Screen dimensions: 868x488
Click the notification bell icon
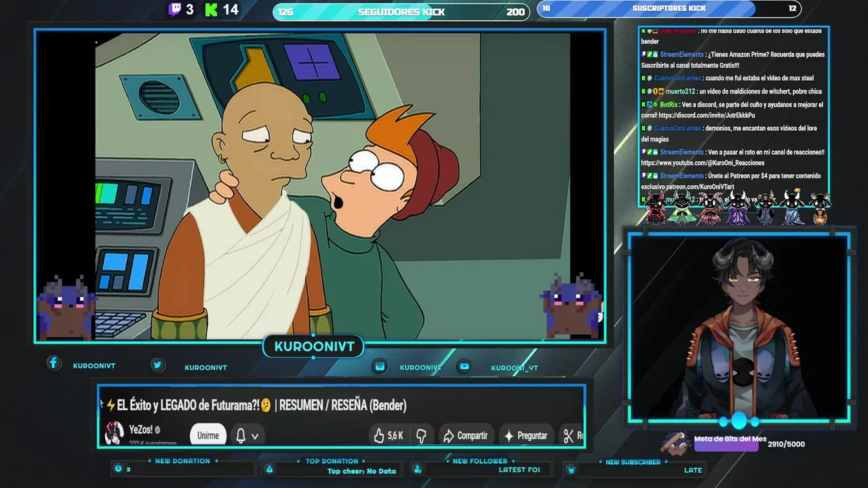240,436
